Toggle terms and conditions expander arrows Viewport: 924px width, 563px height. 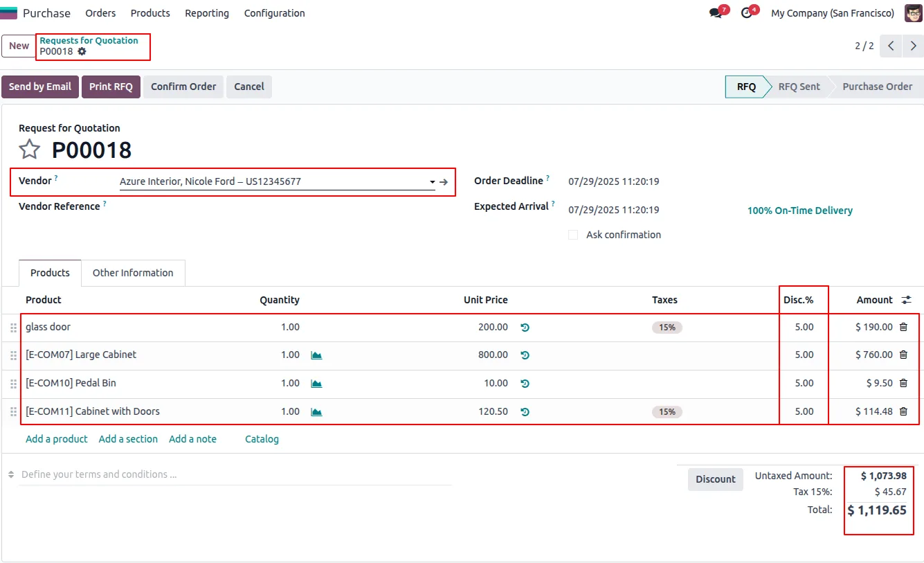[11, 475]
